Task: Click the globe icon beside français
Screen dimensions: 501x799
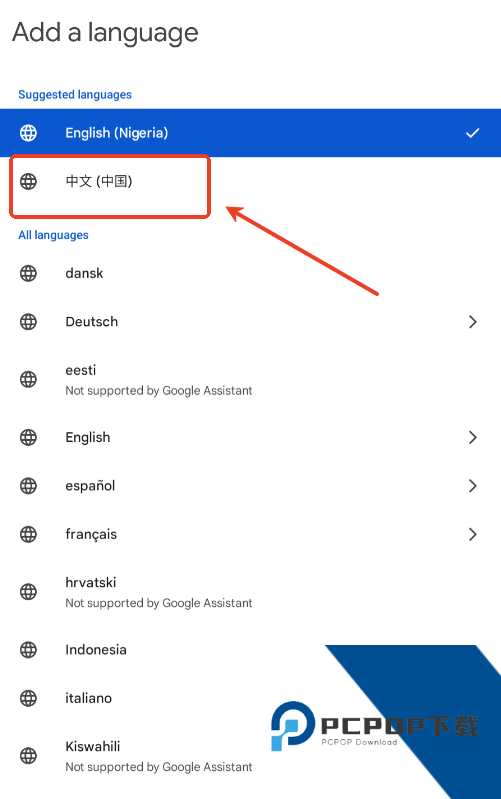Action: [x=29, y=535]
